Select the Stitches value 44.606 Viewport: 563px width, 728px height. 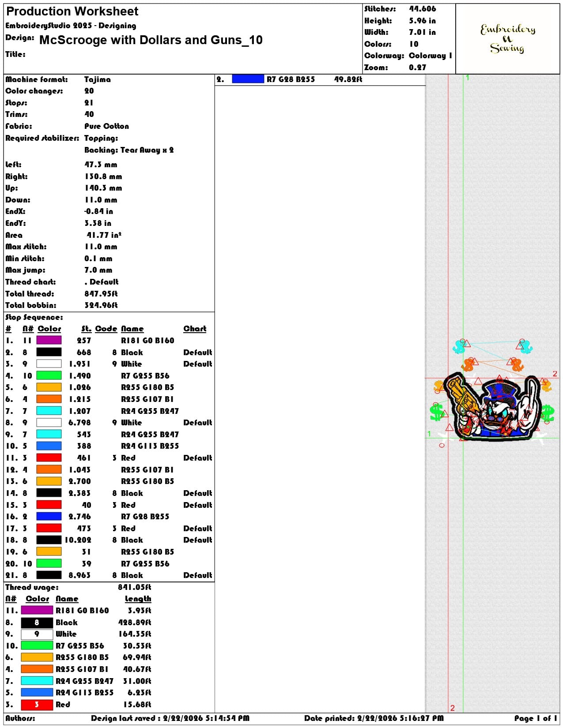point(422,9)
